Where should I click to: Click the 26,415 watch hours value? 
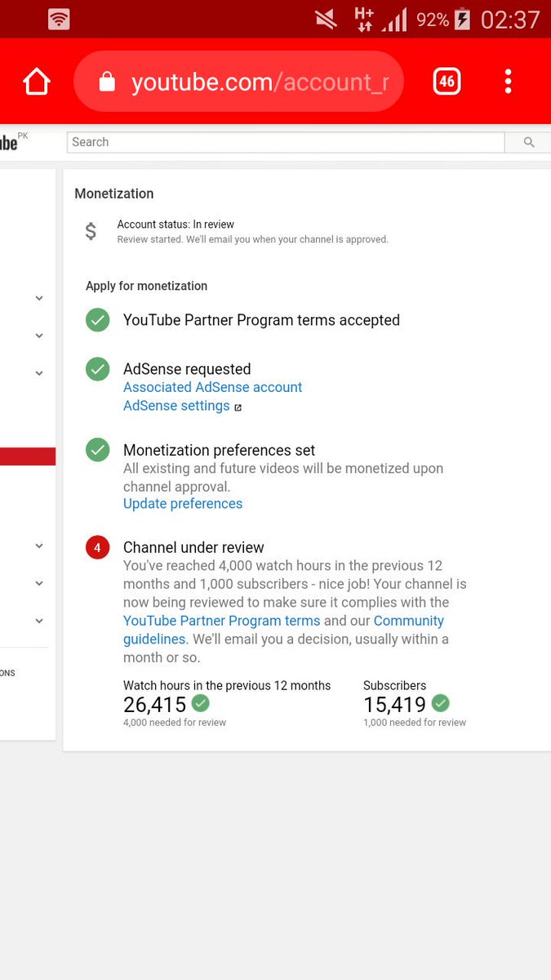tap(155, 704)
